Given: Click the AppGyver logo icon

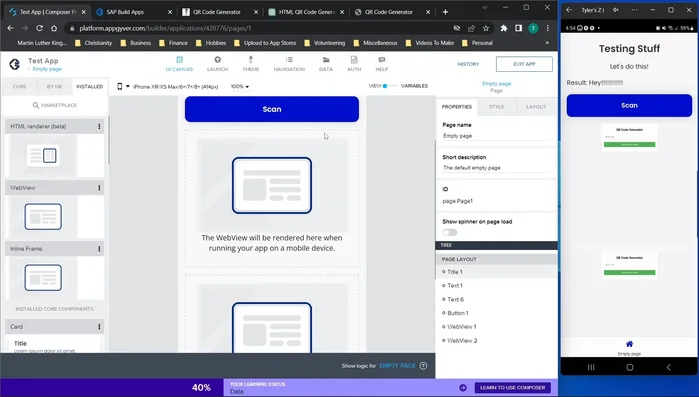Looking at the screenshot, I should click(x=15, y=64).
